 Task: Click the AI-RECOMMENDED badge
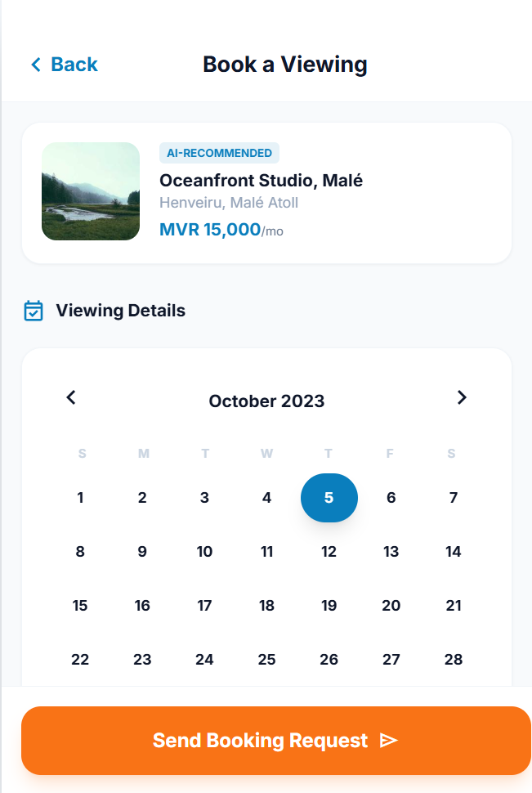[218, 153]
